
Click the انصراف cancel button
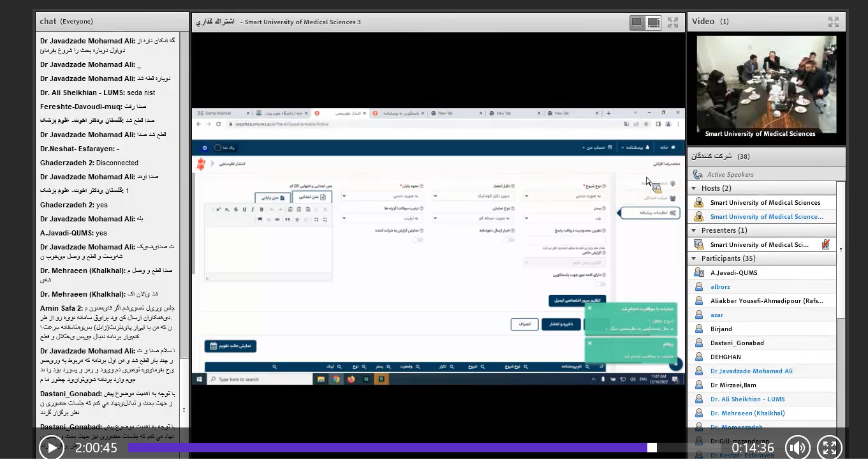click(x=524, y=324)
